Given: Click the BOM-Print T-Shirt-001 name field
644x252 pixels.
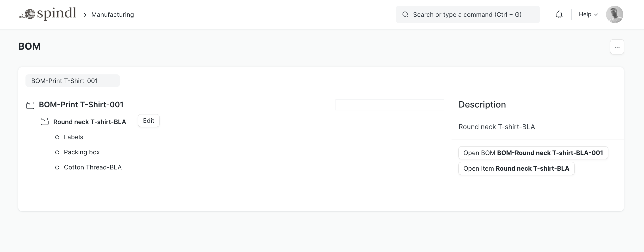Looking at the screenshot, I should click(x=73, y=81).
